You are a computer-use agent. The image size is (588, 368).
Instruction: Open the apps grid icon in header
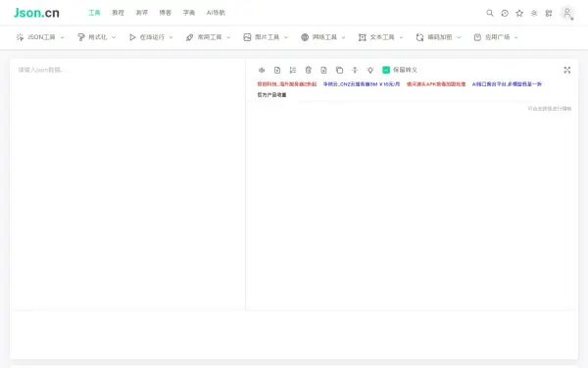coord(549,13)
